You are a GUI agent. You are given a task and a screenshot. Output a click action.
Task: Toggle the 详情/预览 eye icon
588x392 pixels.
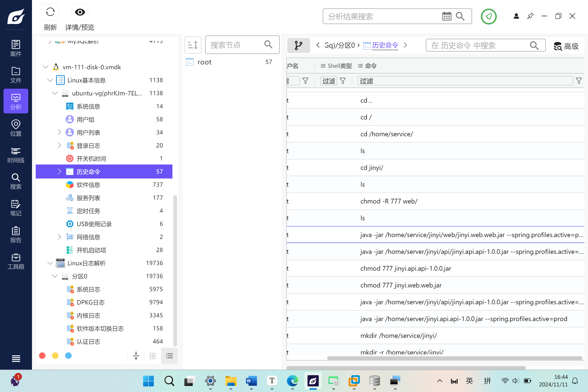click(80, 12)
